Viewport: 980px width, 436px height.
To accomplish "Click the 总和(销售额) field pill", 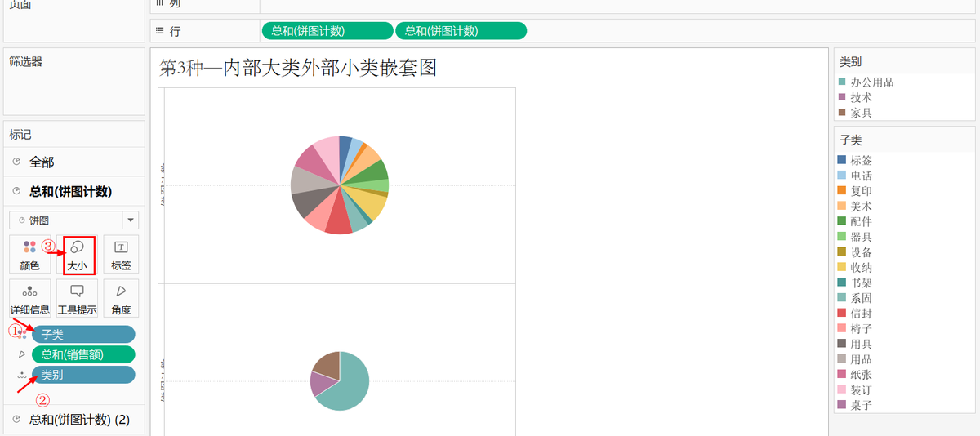I will [83, 354].
